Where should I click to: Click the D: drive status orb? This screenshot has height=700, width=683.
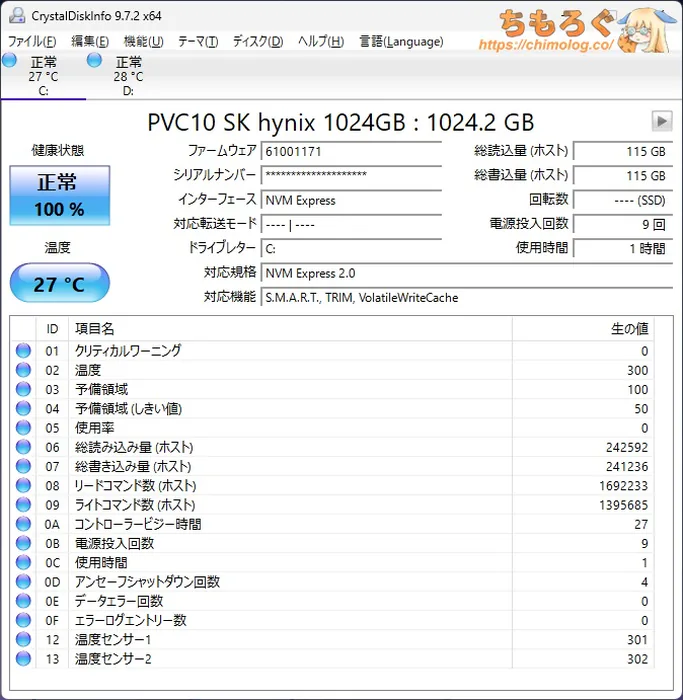click(x=95, y=62)
